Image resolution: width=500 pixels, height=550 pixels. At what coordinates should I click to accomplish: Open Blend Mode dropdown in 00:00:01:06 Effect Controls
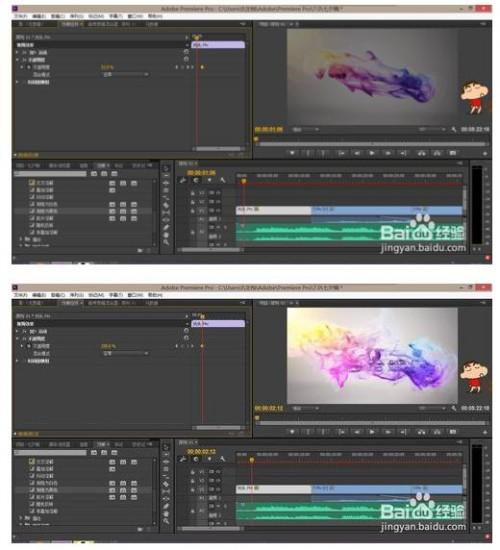tap(125, 74)
